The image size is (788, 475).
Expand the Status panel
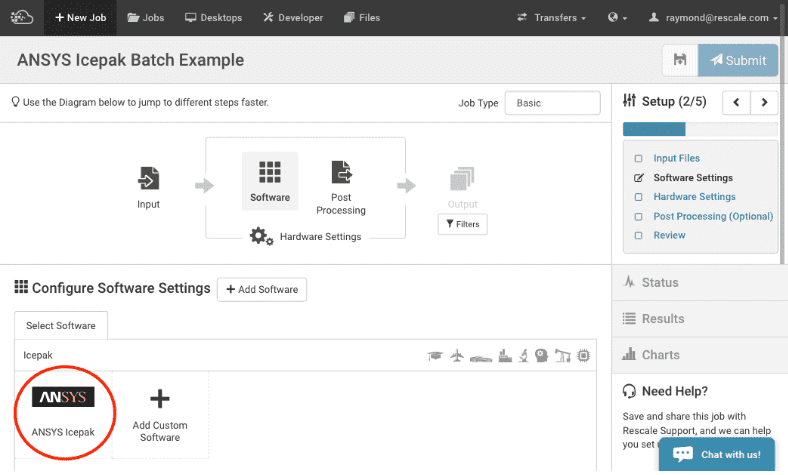(x=700, y=282)
